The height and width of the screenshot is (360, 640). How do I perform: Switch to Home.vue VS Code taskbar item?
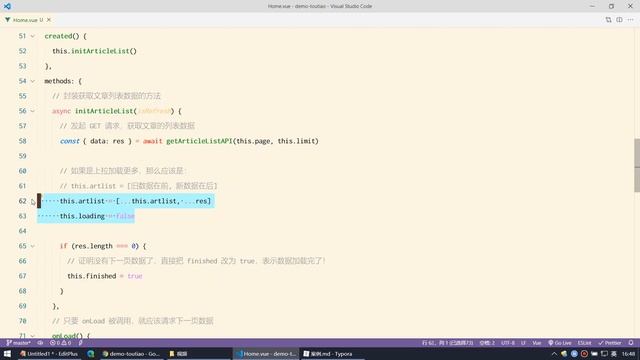(266, 354)
